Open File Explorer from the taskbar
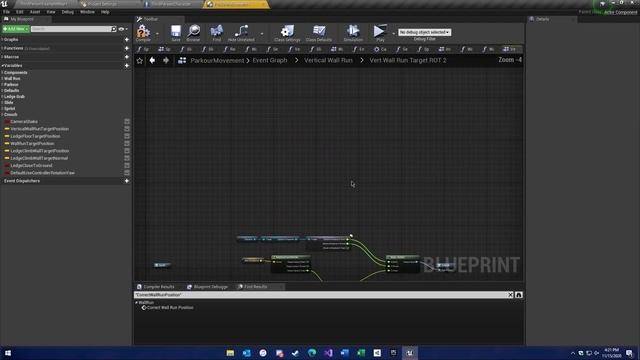Viewport: 640px width, 360px height. (230, 353)
